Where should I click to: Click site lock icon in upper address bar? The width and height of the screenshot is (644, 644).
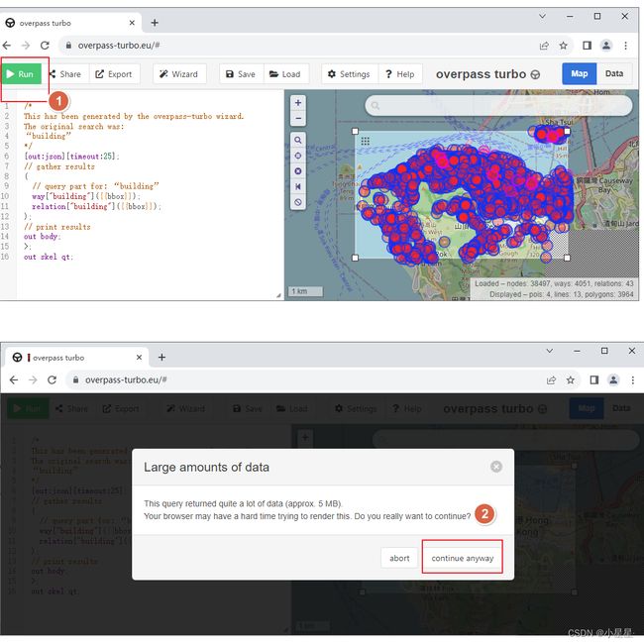point(68,46)
